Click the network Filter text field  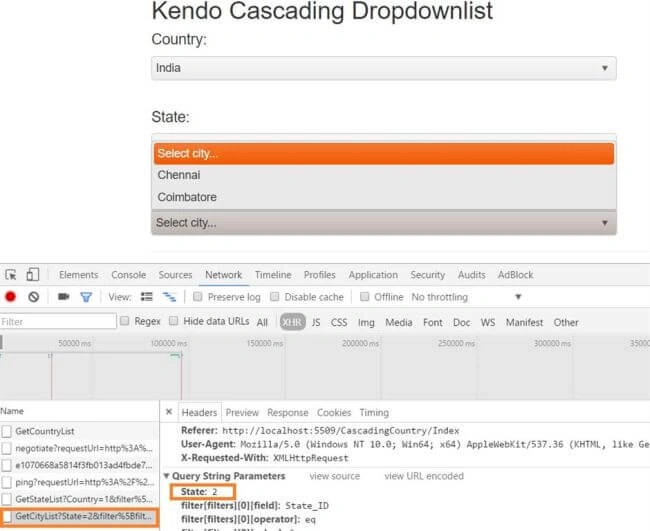[x=58, y=321]
